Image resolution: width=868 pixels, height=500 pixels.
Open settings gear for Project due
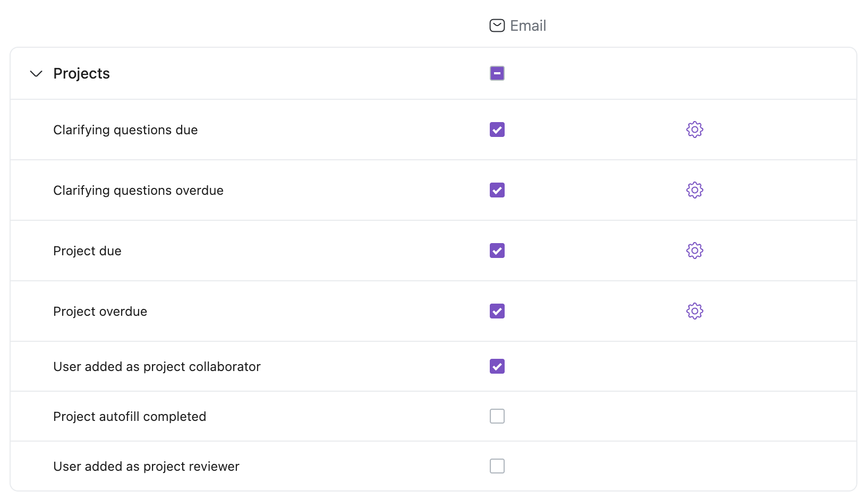click(694, 251)
